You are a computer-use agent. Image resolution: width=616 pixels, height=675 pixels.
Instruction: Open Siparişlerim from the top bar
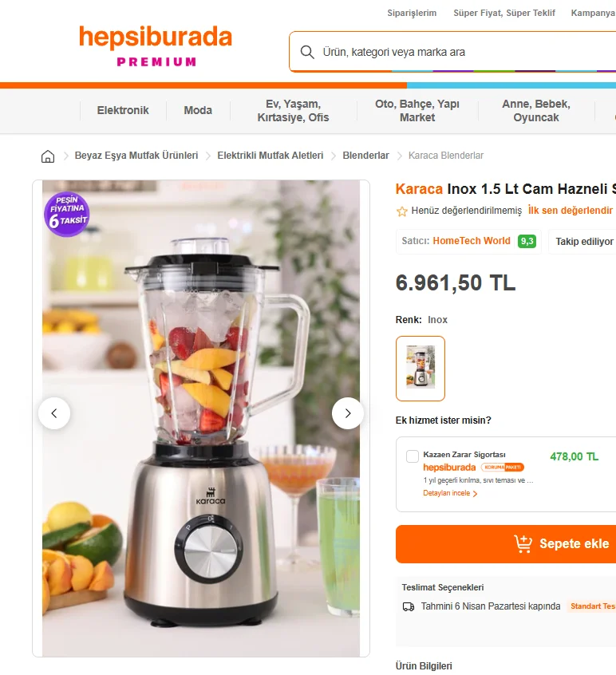click(412, 13)
